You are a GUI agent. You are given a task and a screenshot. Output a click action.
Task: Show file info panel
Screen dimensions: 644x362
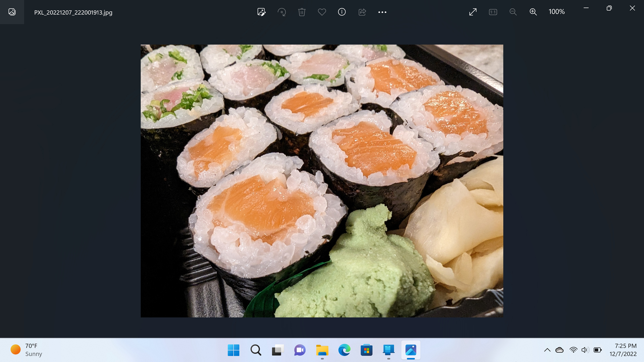(342, 12)
